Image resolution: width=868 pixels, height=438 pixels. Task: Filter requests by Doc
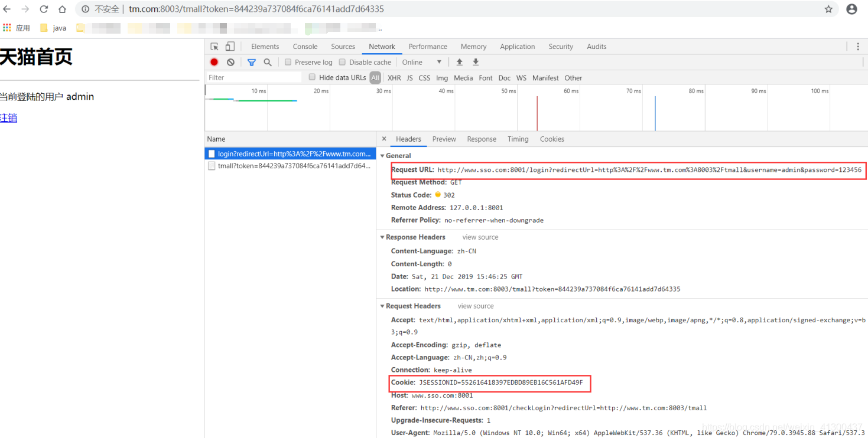click(x=504, y=78)
